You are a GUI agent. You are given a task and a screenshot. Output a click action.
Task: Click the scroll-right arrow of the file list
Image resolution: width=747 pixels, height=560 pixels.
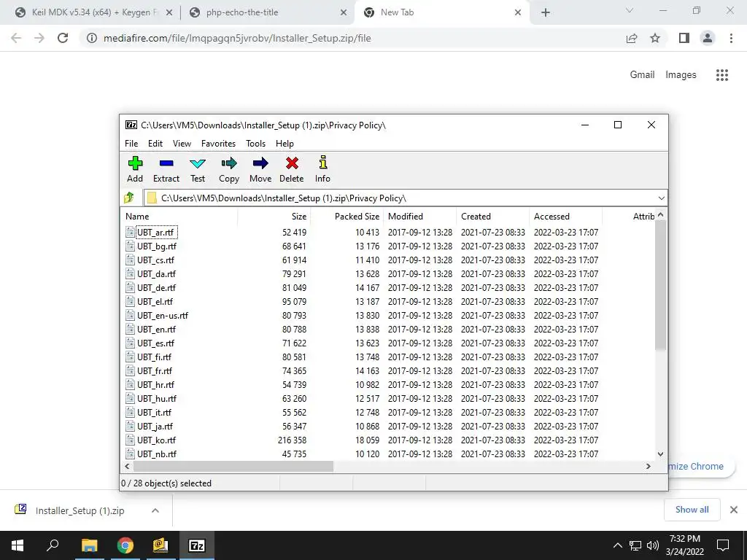pos(648,466)
